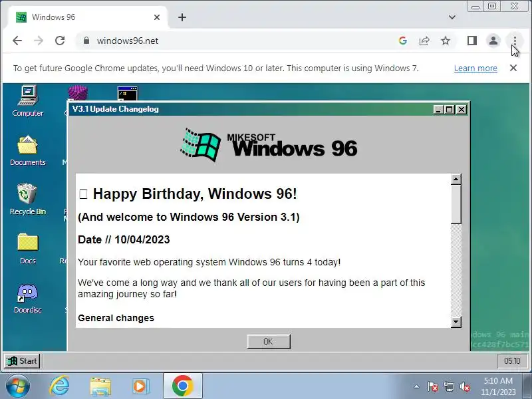Maximize the V3.1 Update Changelog window

point(450,110)
